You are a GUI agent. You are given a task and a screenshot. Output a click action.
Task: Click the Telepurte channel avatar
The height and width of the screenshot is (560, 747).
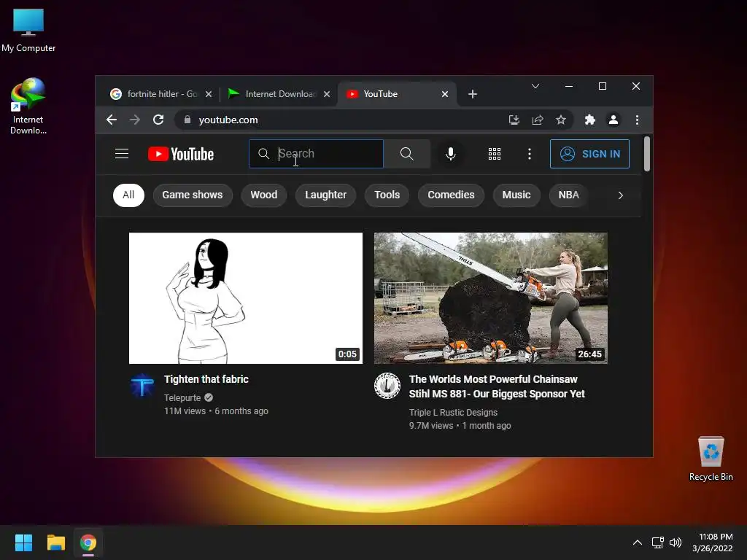pyautogui.click(x=142, y=386)
